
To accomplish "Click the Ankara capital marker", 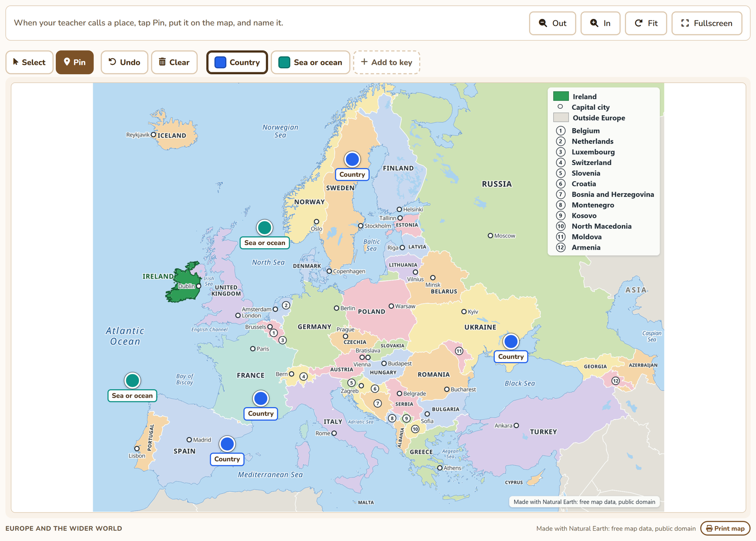I will [516, 426].
